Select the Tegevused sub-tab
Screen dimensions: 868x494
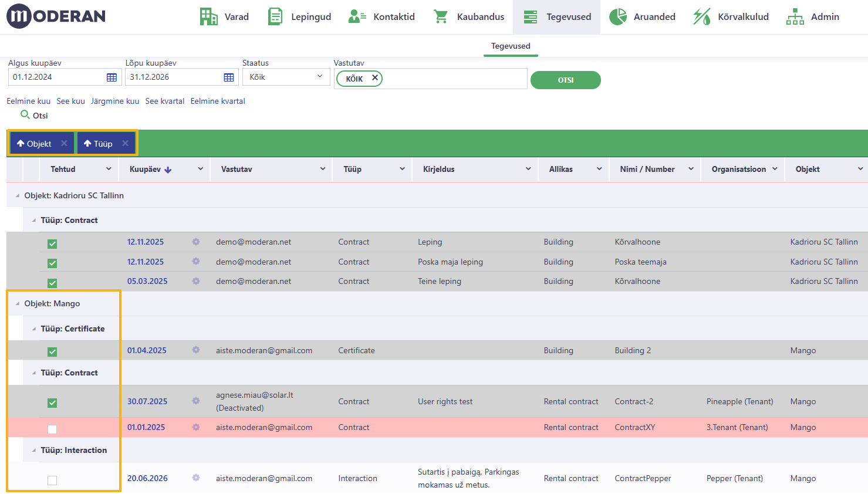[511, 46]
